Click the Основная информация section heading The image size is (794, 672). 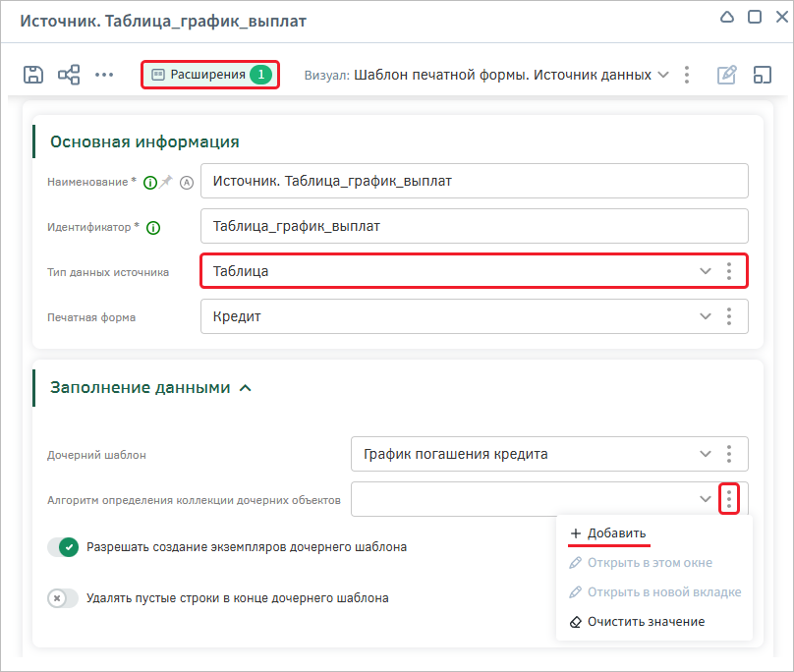(144, 141)
